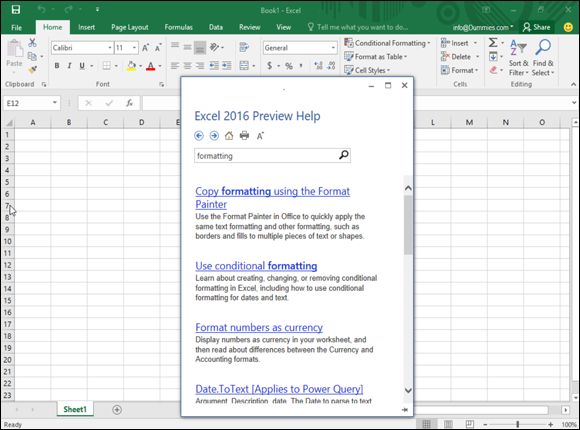Go back in the Help window

tap(199, 136)
